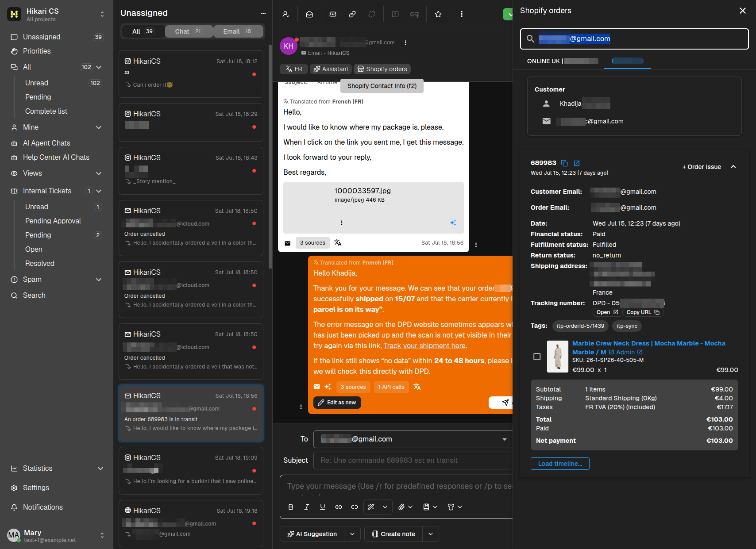Click the t-shirt product icon in editor

(451, 507)
